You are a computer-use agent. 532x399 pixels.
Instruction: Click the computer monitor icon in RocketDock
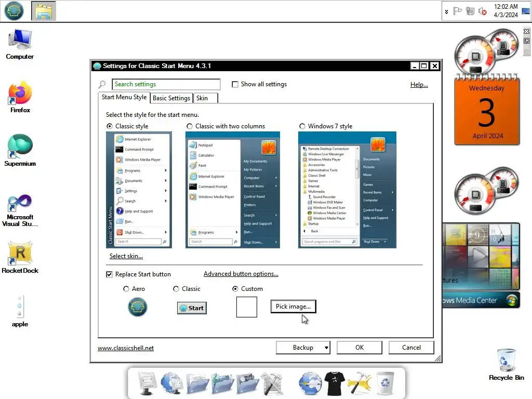click(147, 383)
